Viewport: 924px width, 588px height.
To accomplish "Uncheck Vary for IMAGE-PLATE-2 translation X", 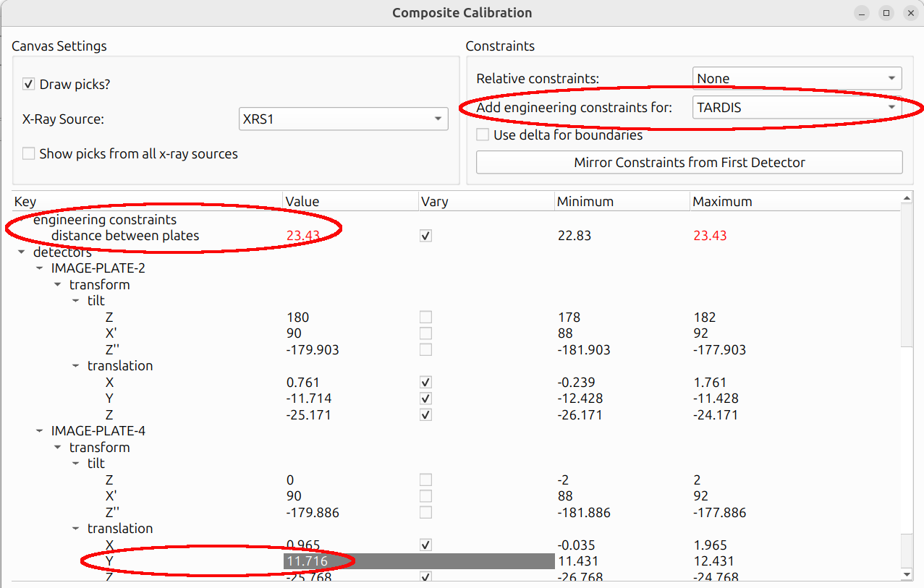I will click(425, 383).
